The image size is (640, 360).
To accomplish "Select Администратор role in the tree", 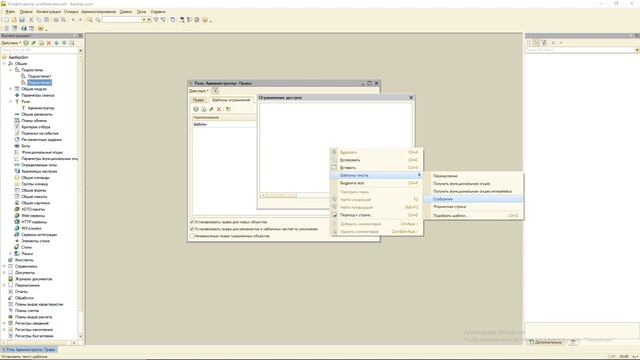I will pyautogui.click(x=41, y=108).
